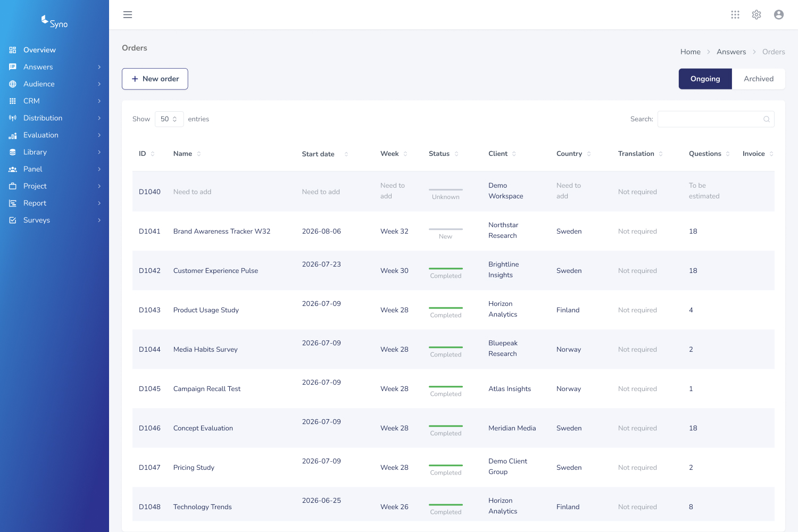Viewport: 798px width, 532px height.
Task: Open the apps grid icon
Action: (735, 15)
